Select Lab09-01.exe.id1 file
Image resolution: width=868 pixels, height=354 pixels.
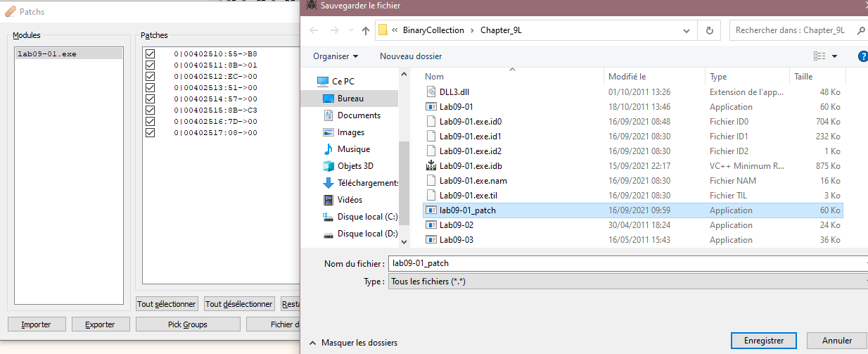coord(633,137)
